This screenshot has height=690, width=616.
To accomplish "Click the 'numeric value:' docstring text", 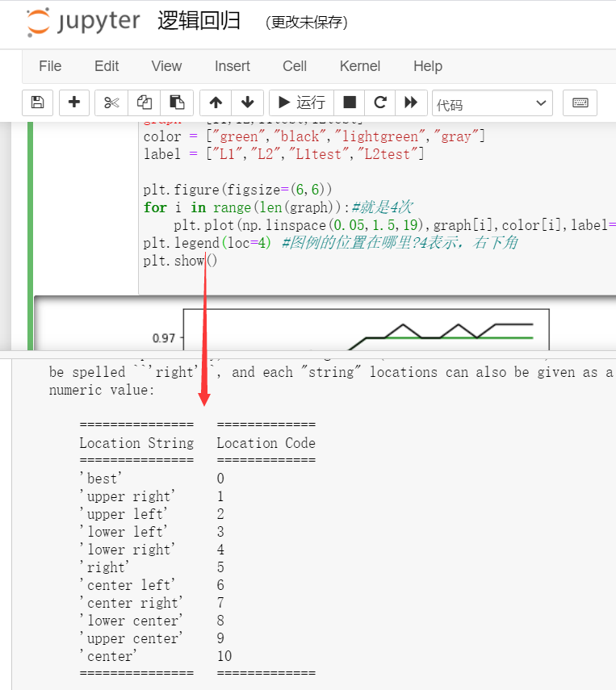I will pos(102,390).
